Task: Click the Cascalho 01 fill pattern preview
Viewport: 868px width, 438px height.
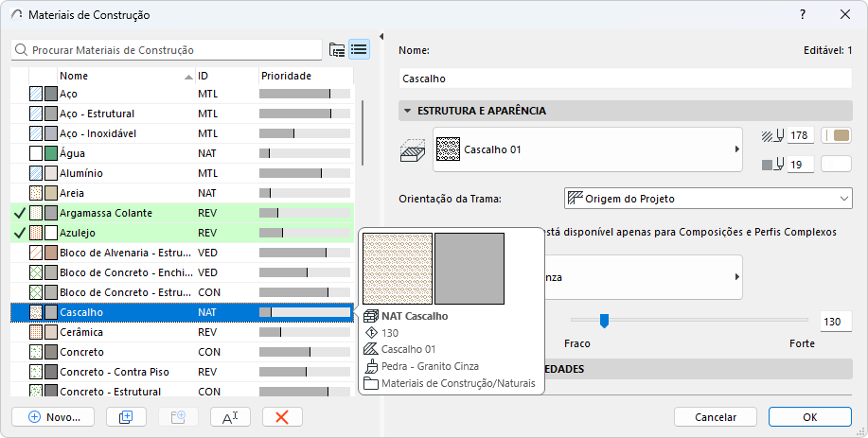Action: (x=449, y=149)
